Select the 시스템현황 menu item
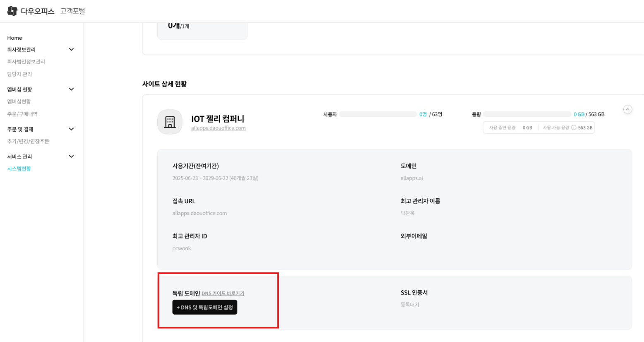 [x=19, y=169]
